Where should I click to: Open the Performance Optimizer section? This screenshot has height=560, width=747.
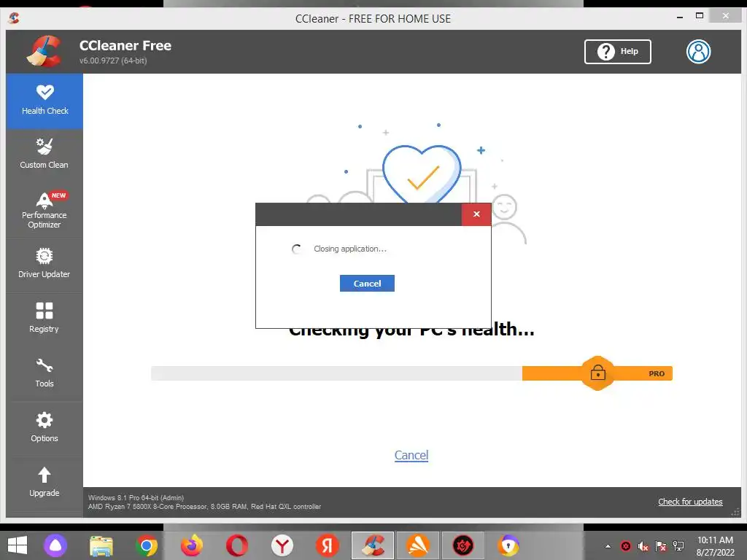click(44, 210)
